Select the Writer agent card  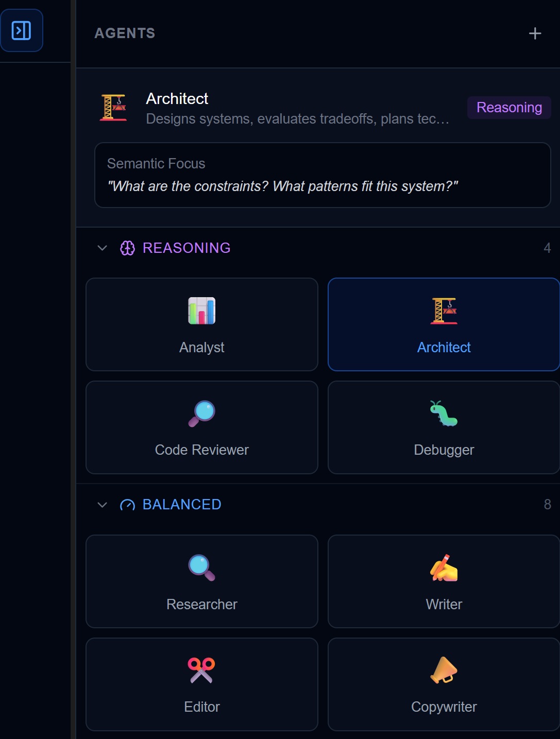coord(444,581)
